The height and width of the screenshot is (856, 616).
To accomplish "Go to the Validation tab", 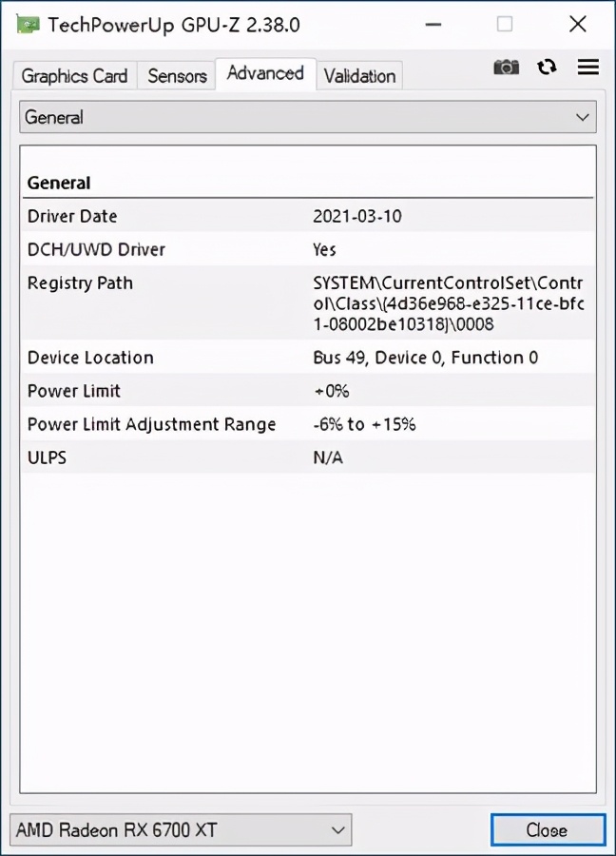I will click(x=359, y=76).
